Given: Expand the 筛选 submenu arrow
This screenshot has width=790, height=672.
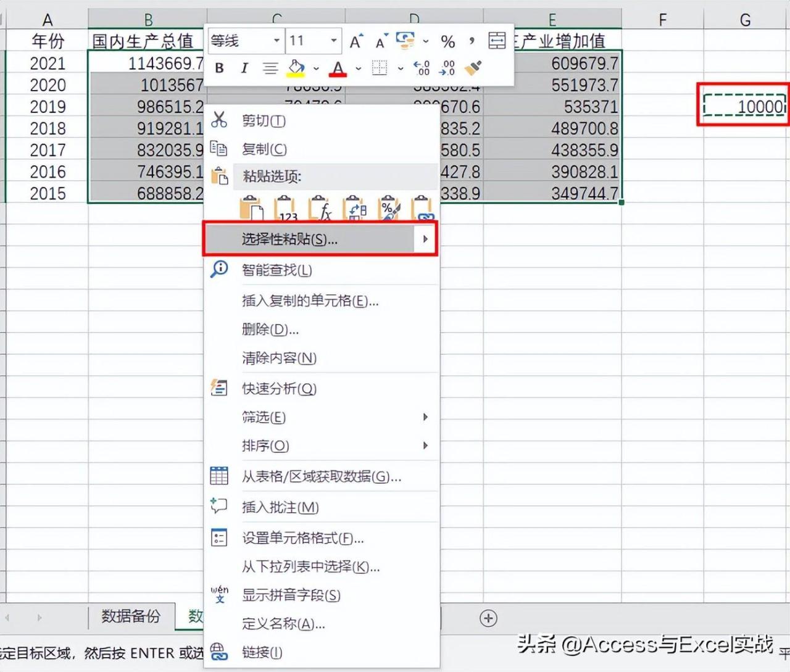Looking at the screenshot, I should (425, 417).
